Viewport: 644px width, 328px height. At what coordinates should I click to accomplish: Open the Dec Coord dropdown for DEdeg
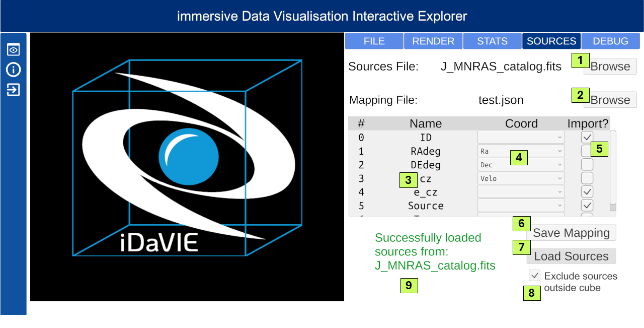pos(521,164)
